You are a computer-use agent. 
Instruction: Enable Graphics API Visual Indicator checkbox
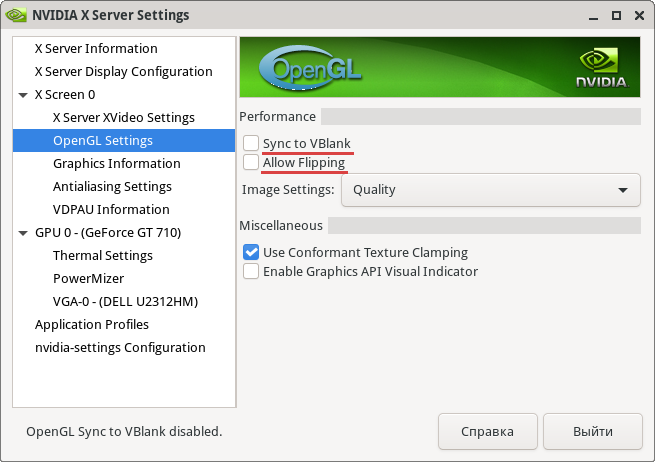(x=251, y=271)
